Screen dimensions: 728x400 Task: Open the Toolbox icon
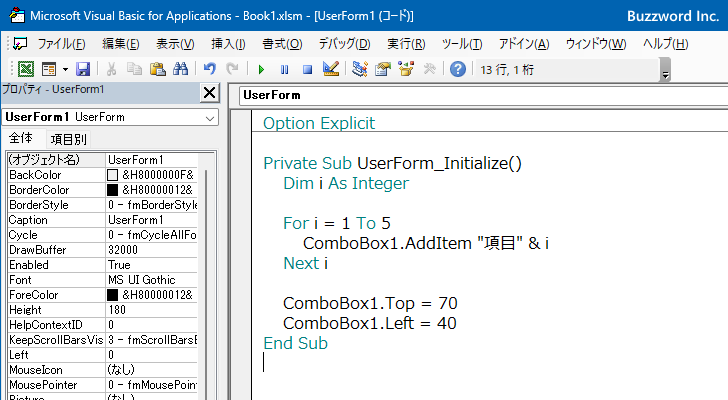click(429, 69)
